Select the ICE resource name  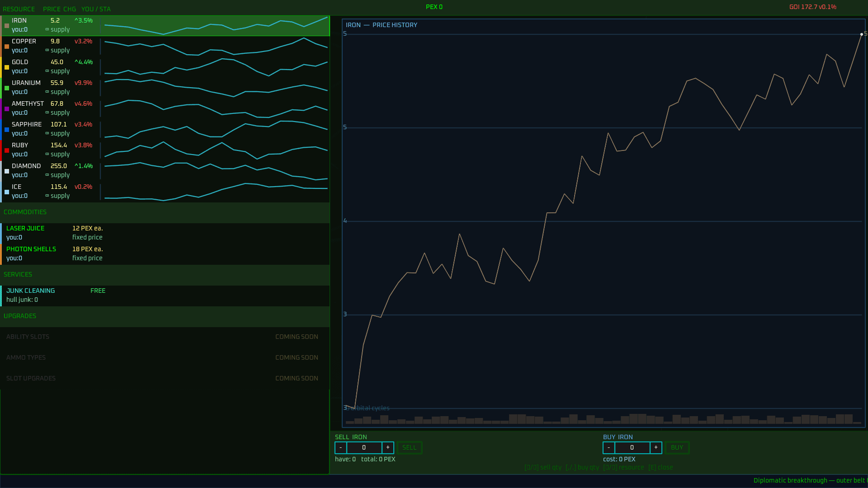pyautogui.click(x=17, y=187)
